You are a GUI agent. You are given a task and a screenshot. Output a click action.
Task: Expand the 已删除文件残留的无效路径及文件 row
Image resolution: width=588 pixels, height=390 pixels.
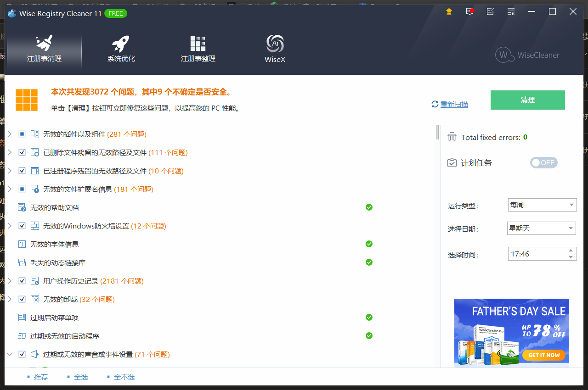coord(9,152)
